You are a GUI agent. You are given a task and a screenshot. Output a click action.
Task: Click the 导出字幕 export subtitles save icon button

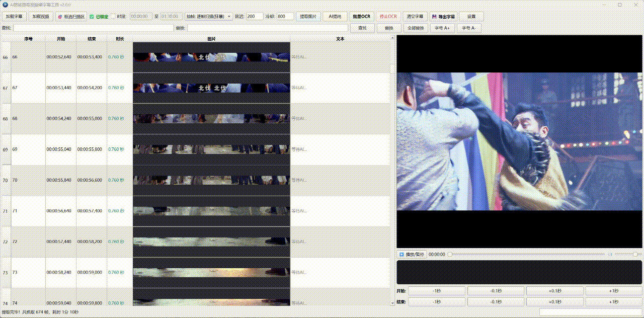pos(443,17)
